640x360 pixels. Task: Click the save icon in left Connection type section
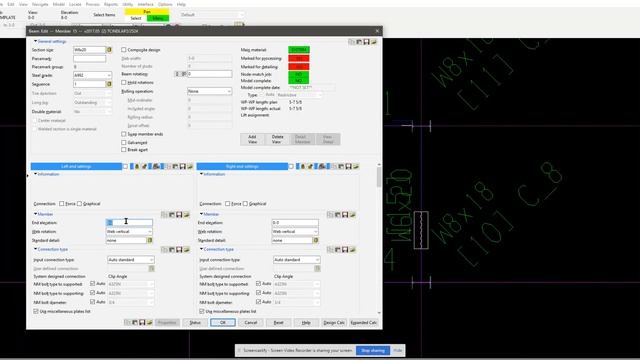tap(179, 250)
